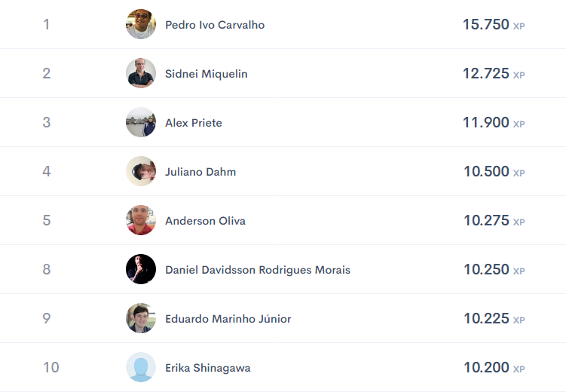The width and height of the screenshot is (566, 392).
Task: Click Anderson Oliva's avatar photo
Action: click(x=141, y=220)
